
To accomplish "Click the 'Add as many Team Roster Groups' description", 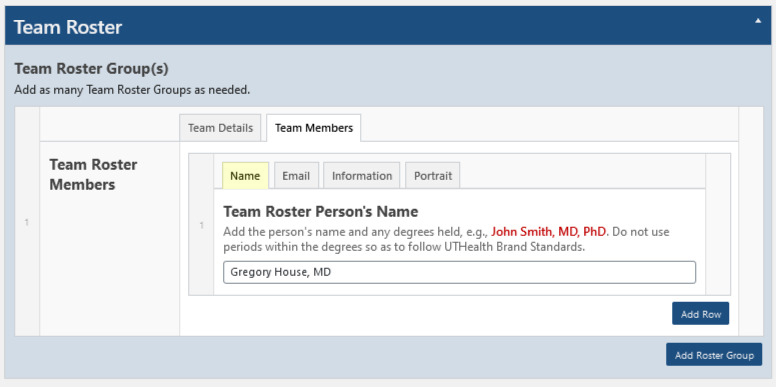I will 132,91.
